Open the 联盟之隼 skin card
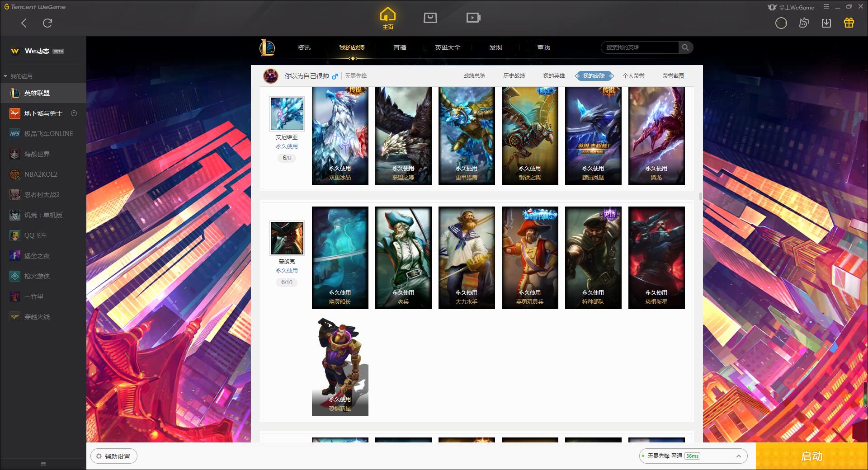868x470 pixels. [403, 136]
